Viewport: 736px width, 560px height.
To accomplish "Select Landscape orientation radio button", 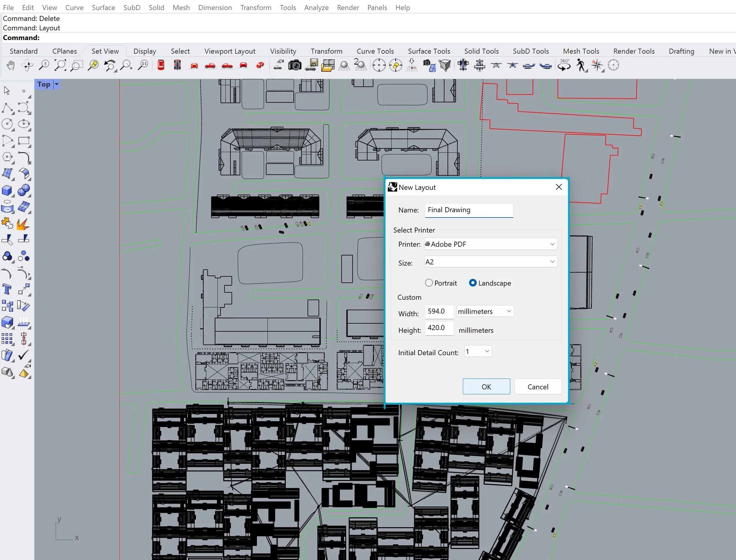I will (x=473, y=283).
